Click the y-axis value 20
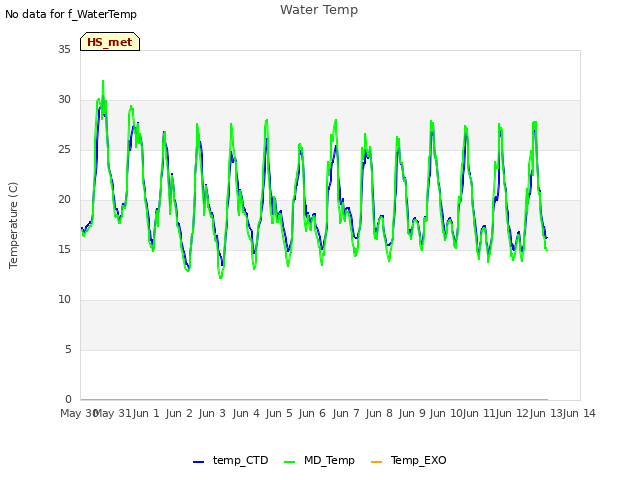This screenshot has height=480, width=640. (64, 200)
